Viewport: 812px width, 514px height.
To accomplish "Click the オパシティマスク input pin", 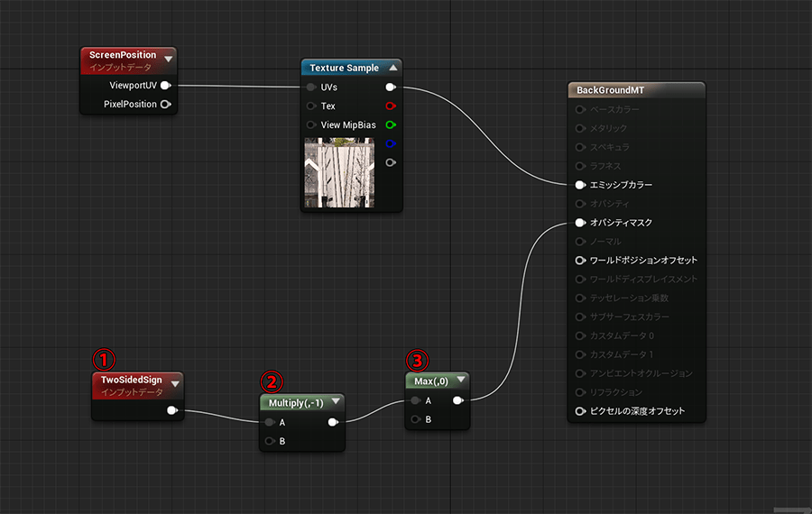I will pos(580,223).
